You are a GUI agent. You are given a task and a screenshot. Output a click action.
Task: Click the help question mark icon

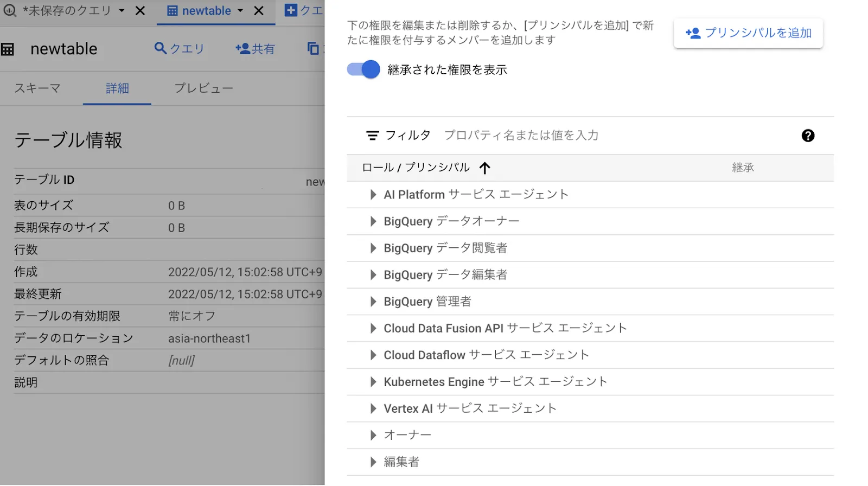click(808, 136)
